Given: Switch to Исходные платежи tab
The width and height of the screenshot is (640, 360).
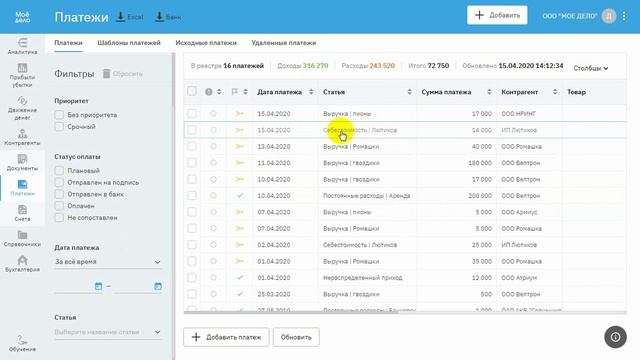Looking at the screenshot, I should 206,43.
